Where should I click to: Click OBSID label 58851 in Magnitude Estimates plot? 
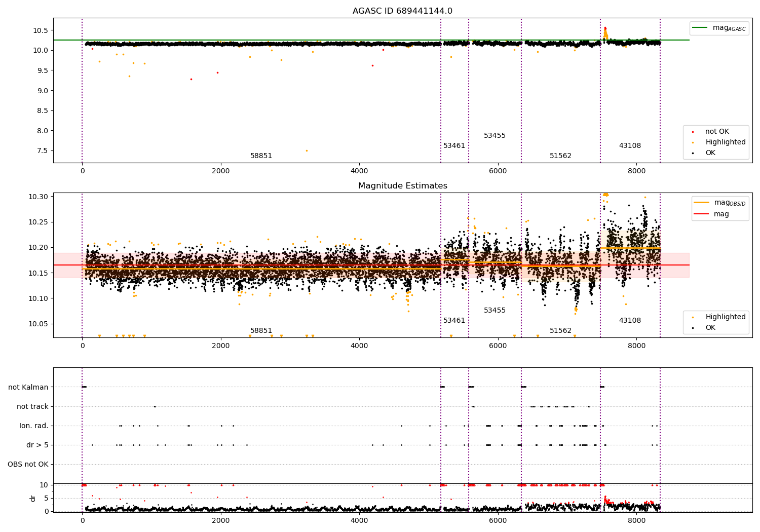coord(261,331)
